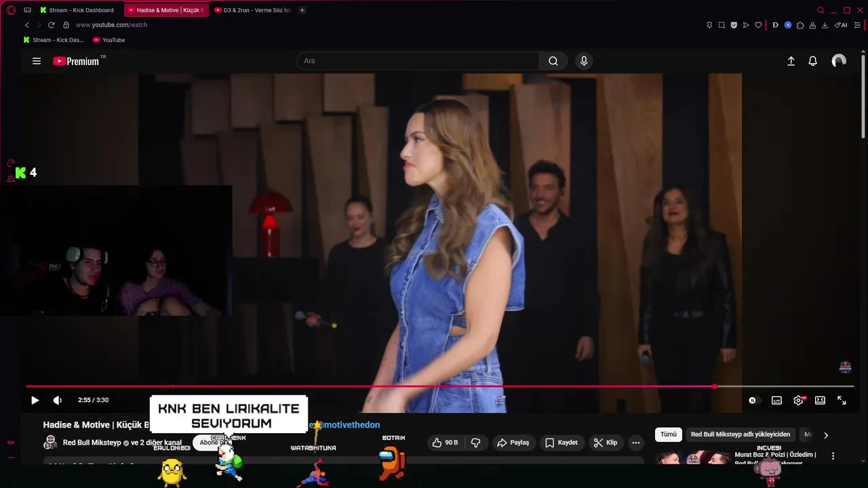Like the video (90 B)

point(446,443)
